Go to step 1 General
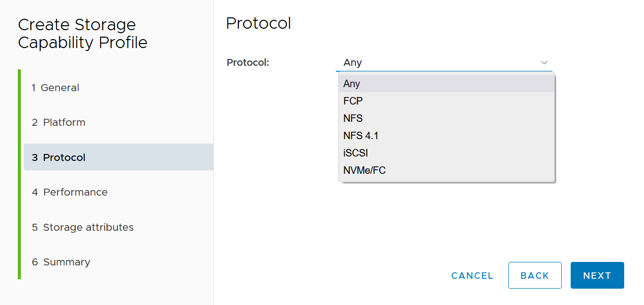This screenshot has width=644, height=305. tap(55, 88)
